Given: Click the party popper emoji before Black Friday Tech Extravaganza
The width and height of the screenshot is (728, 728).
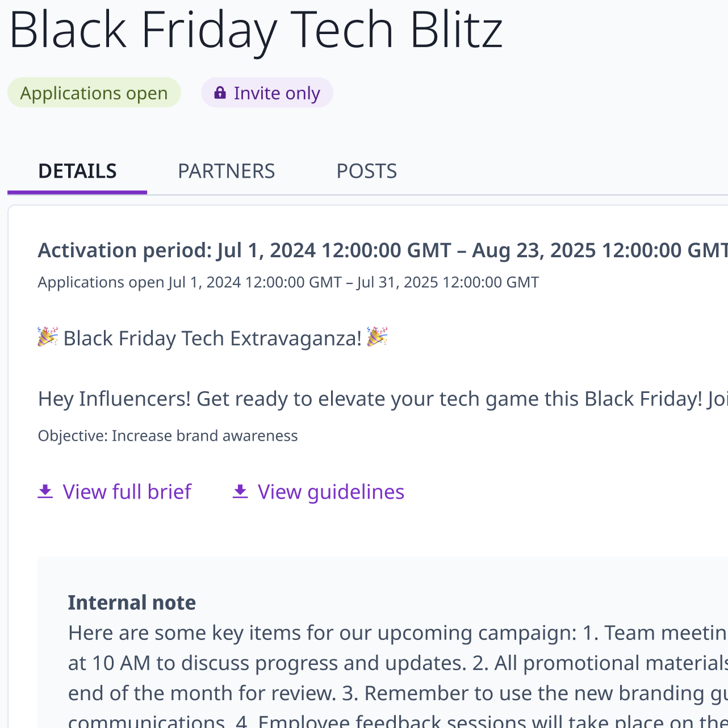Looking at the screenshot, I should coord(48,337).
